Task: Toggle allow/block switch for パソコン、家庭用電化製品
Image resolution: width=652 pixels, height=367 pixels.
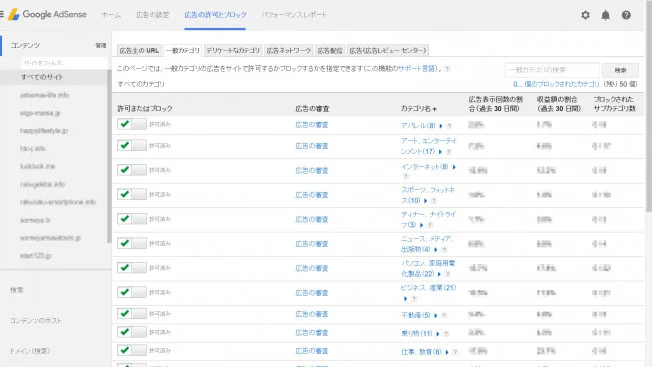Action: [132, 268]
